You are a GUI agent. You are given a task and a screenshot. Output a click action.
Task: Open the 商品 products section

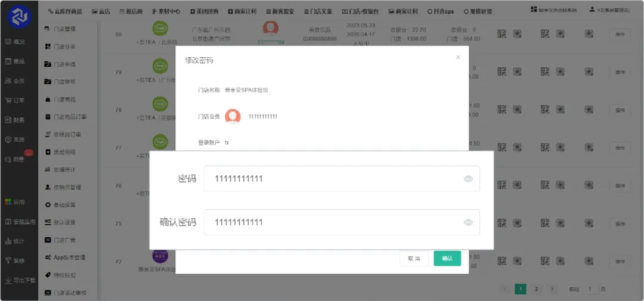coord(15,61)
